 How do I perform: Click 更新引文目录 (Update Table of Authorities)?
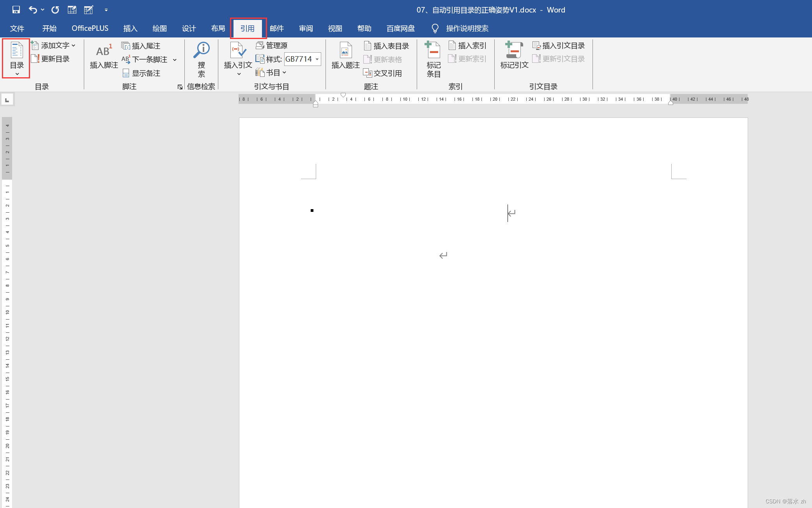pyautogui.click(x=559, y=59)
